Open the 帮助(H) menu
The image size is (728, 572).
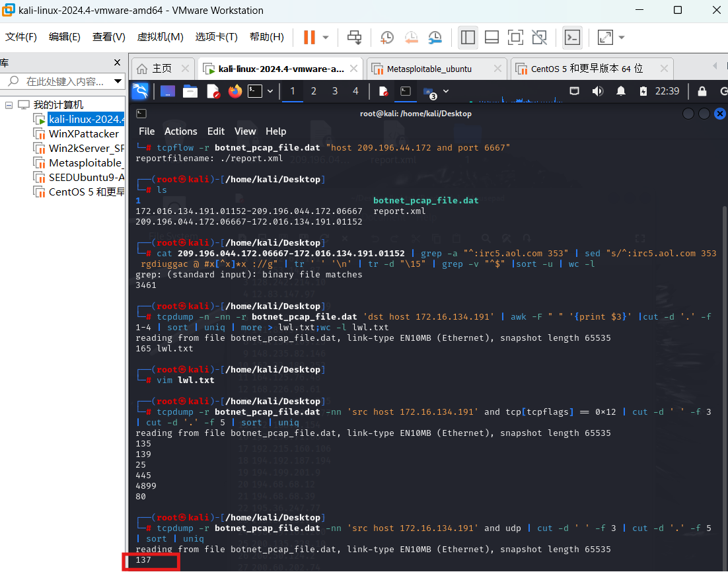click(266, 37)
